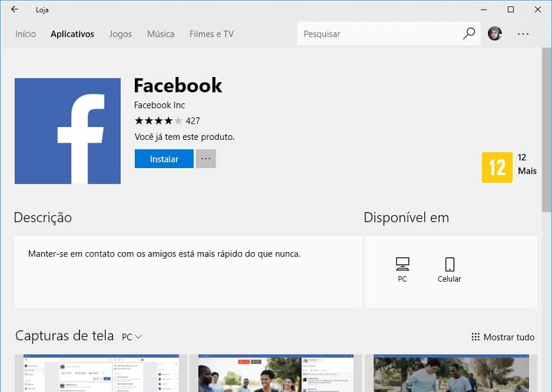
Task: Show all screenshots via Mostrar tudo
Action: 503,337
